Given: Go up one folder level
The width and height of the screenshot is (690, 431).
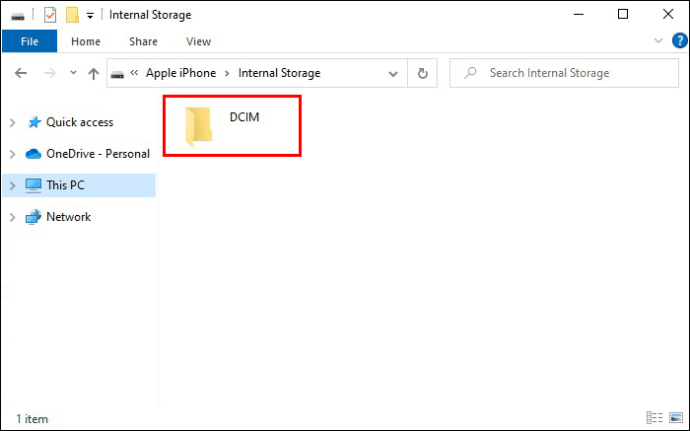Looking at the screenshot, I should [93, 73].
